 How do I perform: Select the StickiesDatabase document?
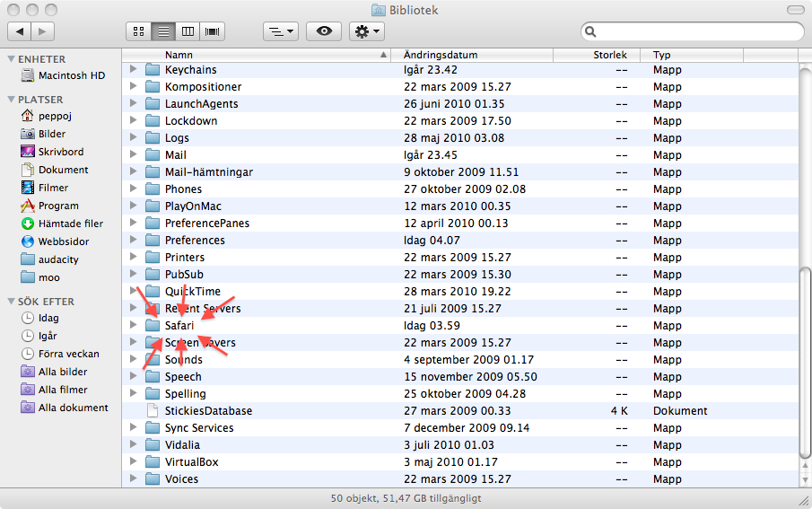point(208,411)
